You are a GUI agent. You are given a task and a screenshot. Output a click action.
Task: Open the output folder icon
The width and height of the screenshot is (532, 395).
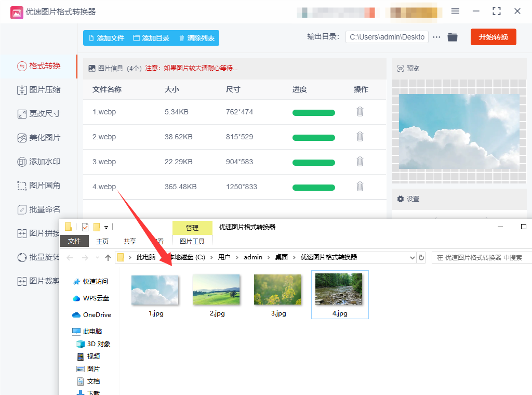[453, 37]
